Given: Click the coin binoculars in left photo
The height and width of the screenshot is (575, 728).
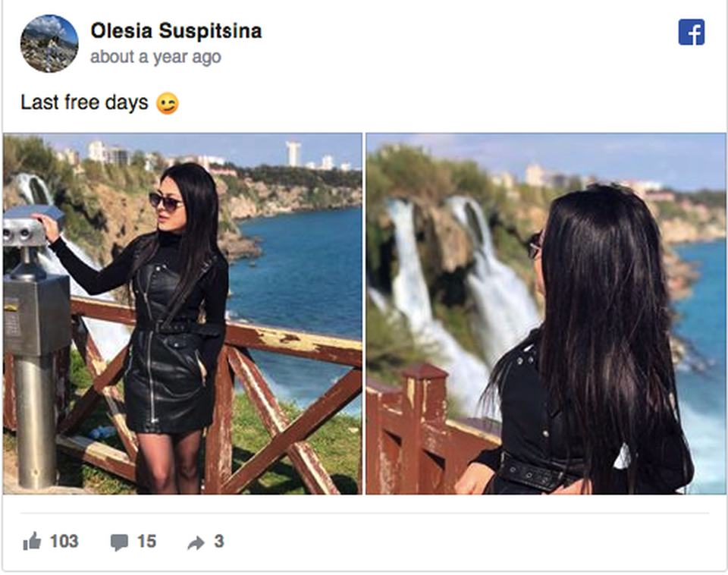Looking at the screenshot, I should coord(30,228).
